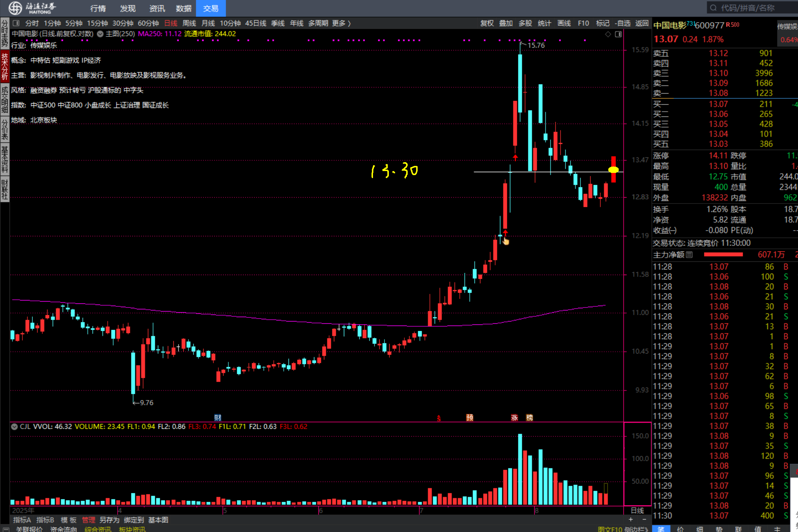Select the 年线 yearly period
This screenshot has height=532, width=798.
pos(297,23)
